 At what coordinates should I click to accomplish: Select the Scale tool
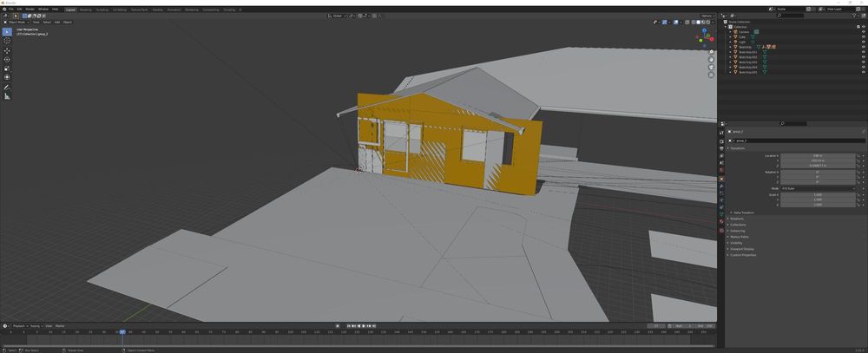(7, 69)
